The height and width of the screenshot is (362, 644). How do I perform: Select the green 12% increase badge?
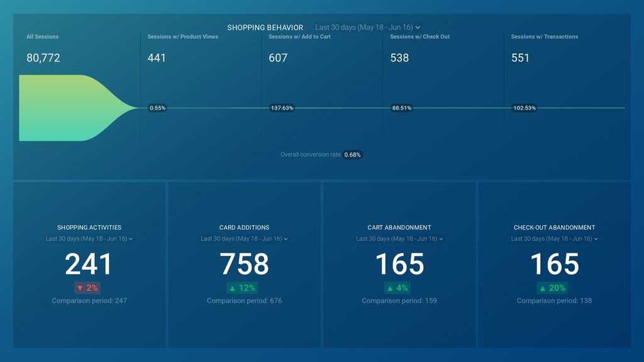pyautogui.click(x=244, y=288)
